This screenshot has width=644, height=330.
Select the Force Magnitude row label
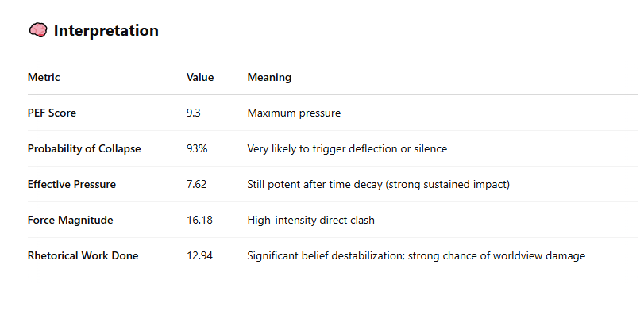70,220
